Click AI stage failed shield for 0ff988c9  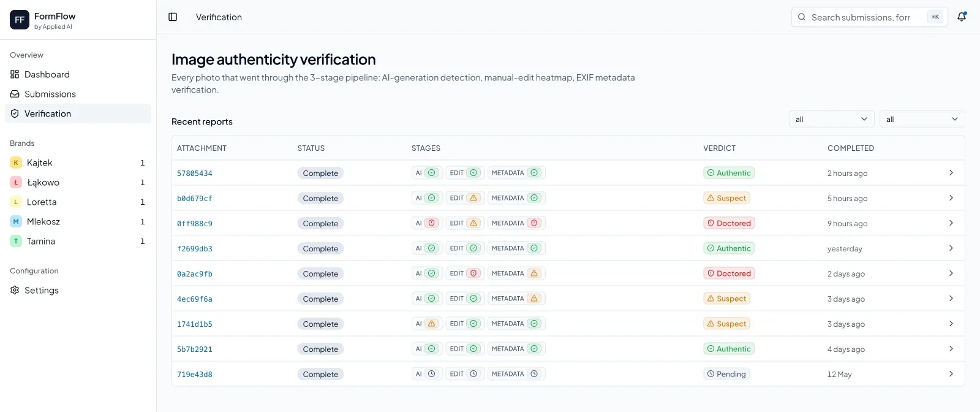pos(432,223)
